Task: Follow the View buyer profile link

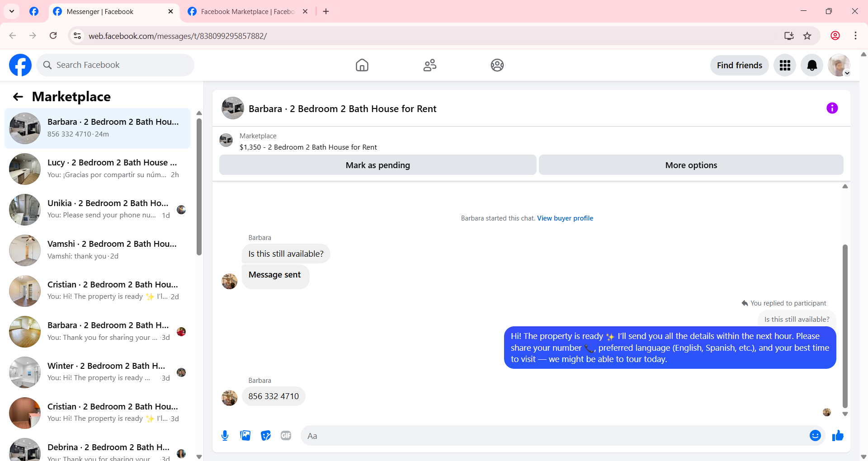Action: (565, 218)
